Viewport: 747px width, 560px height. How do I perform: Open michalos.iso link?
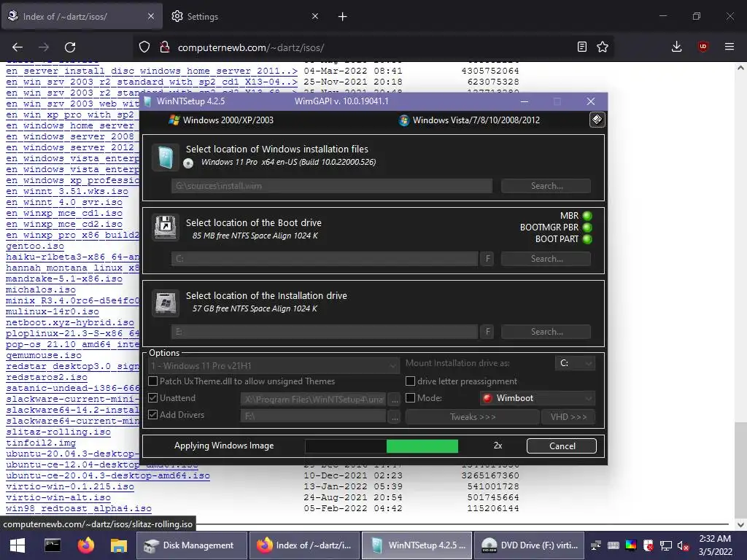pos(41,289)
